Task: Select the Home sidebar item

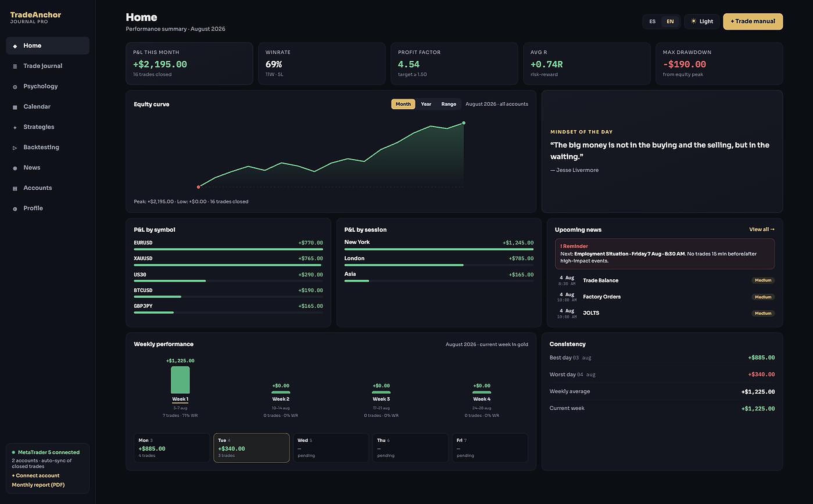Action: pyautogui.click(x=47, y=46)
